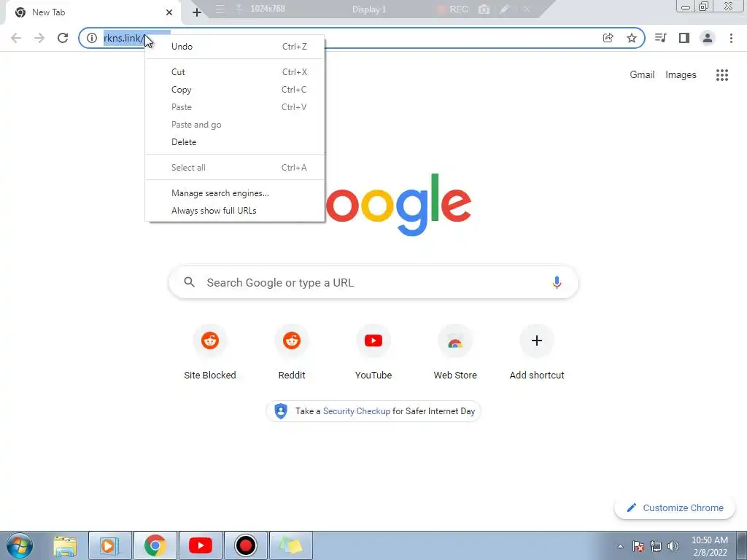The height and width of the screenshot is (560, 747).
Task: Open the profile avatar icon
Action: click(x=708, y=38)
